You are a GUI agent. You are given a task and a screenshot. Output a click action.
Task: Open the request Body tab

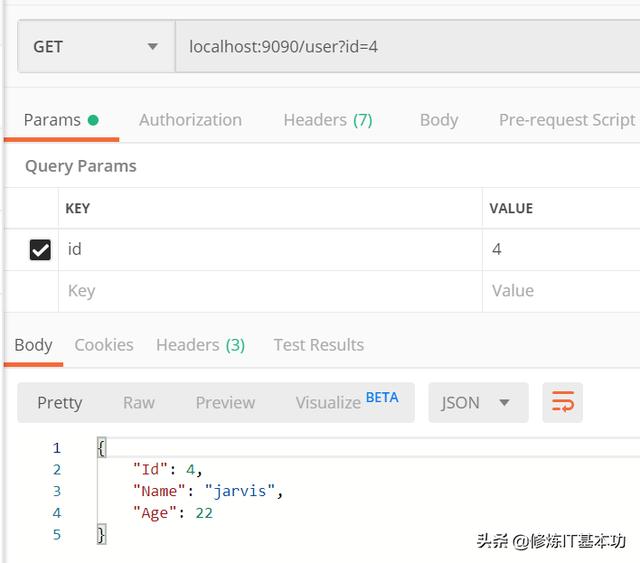point(439,120)
